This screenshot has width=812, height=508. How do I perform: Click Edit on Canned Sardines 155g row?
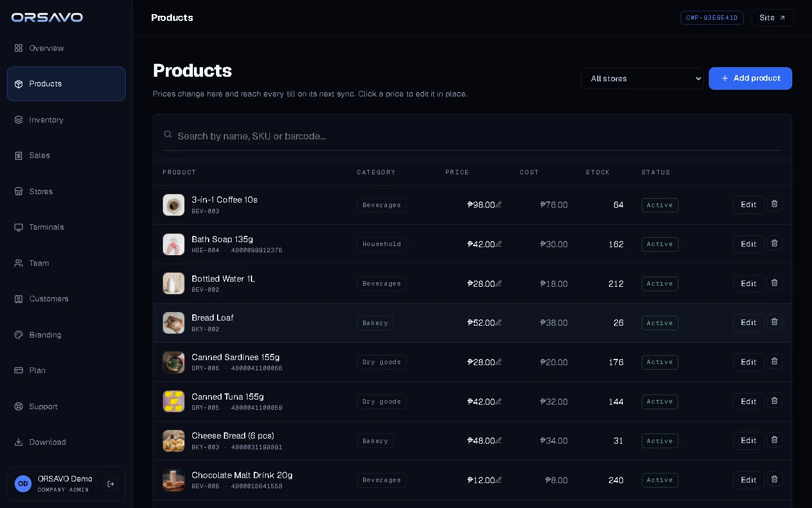pyautogui.click(x=748, y=362)
